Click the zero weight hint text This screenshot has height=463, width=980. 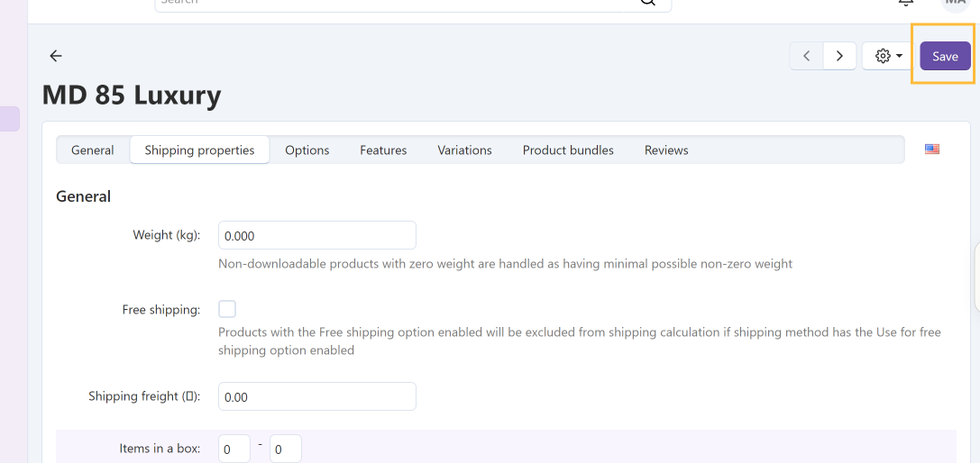click(505, 264)
